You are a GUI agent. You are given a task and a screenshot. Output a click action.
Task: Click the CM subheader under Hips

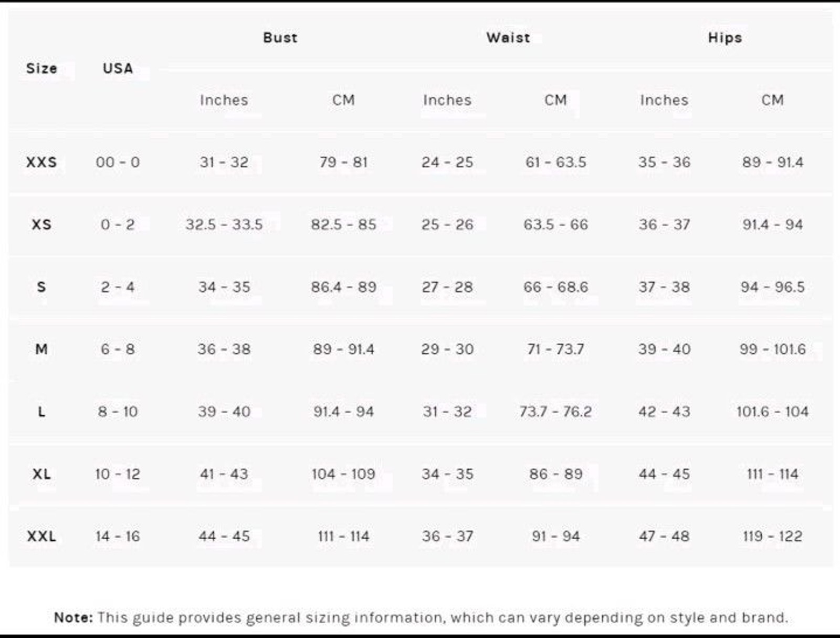tap(772, 100)
